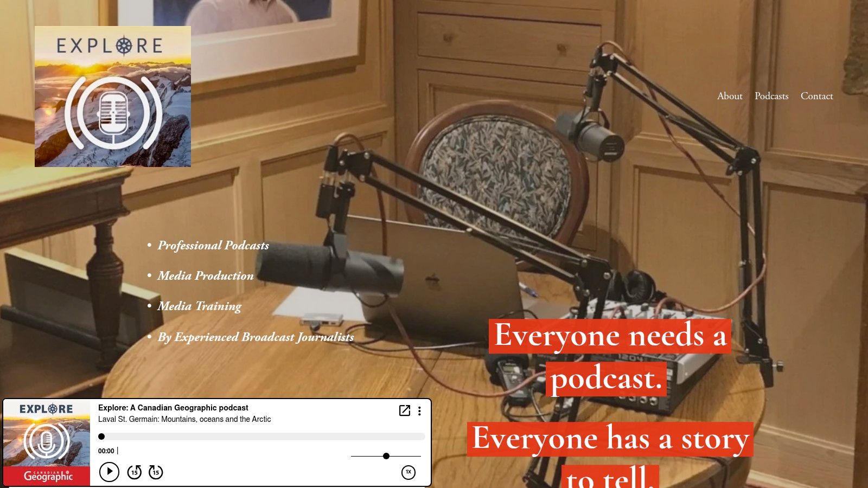
Task: Open podcast player in new window
Action: tap(405, 410)
